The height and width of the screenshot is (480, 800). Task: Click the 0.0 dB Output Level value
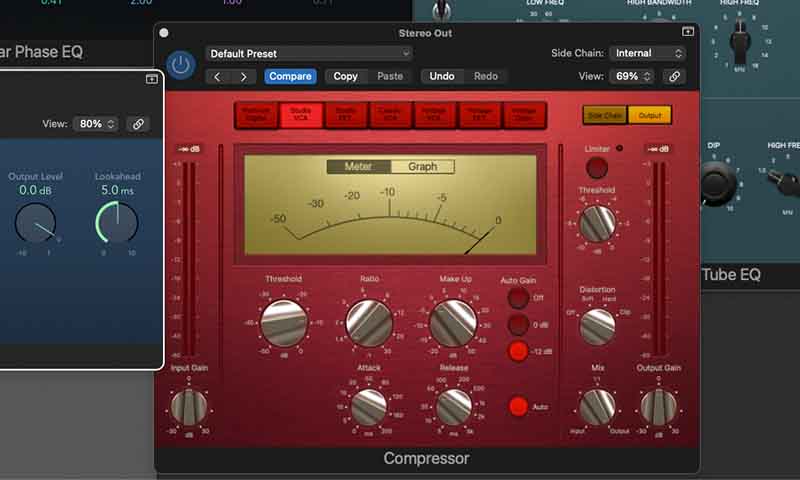pyautogui.click(x=35, y=190)
